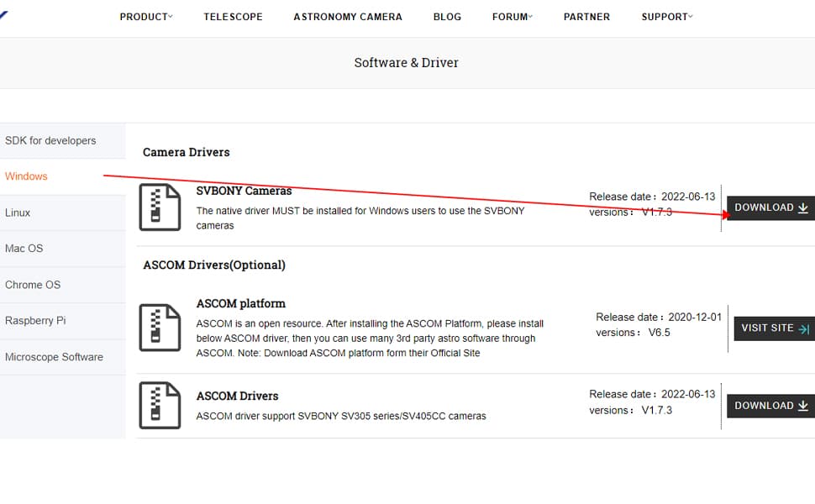Open the TELESCOPE menu item
The image size is (815, 504).
233,17
